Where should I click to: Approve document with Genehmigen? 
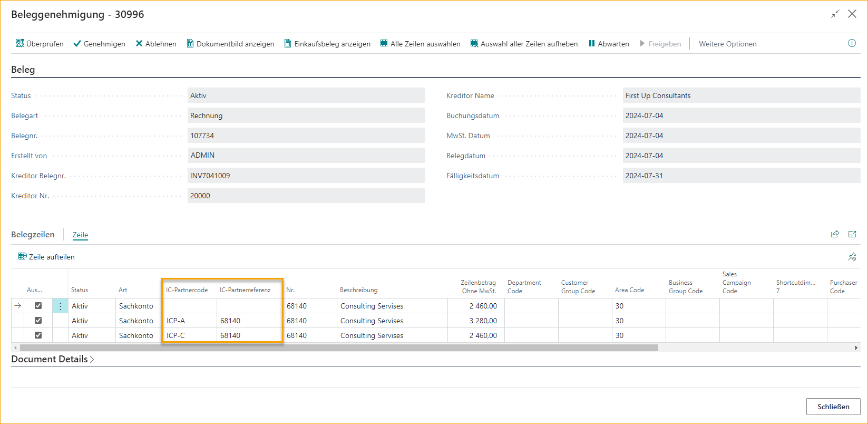click(99, 44)
